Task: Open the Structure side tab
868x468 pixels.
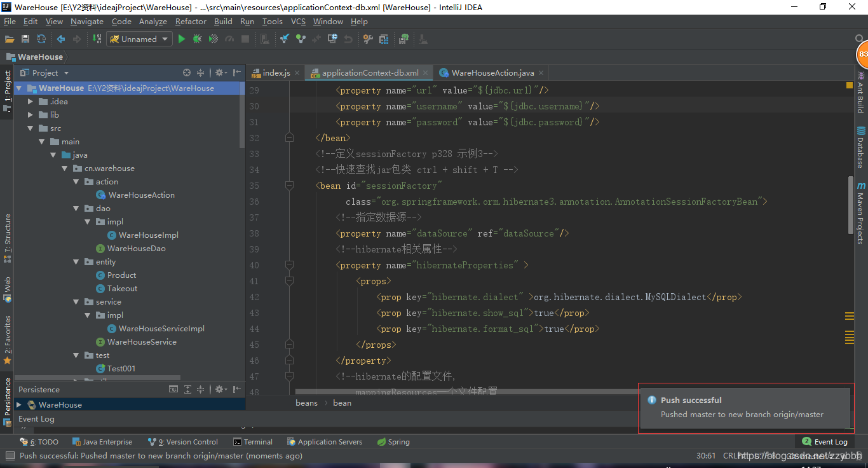Action: point(7,239)
